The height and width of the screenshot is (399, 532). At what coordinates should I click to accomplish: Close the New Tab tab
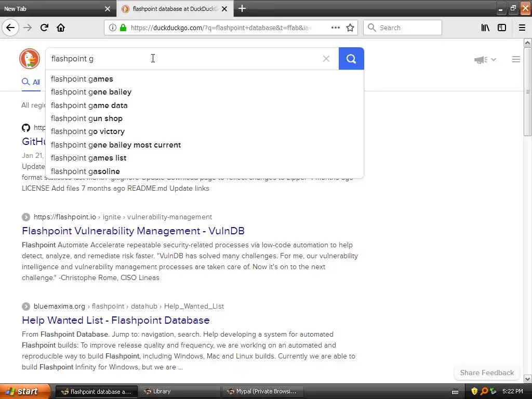[108, 9]
